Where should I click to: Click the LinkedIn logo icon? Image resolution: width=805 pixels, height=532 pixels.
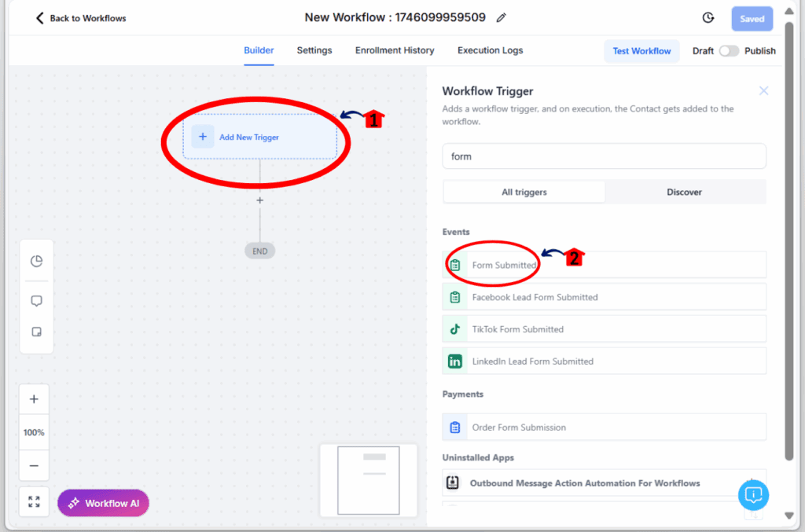tap(455, 361)
